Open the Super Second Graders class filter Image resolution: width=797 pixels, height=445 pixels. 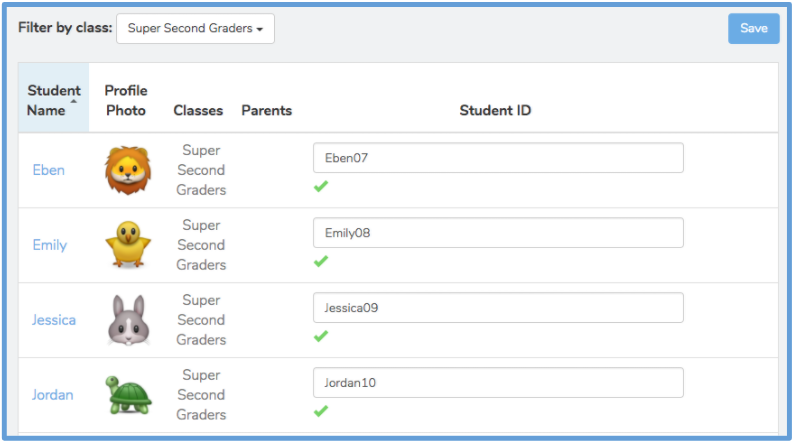coord(195,28)
